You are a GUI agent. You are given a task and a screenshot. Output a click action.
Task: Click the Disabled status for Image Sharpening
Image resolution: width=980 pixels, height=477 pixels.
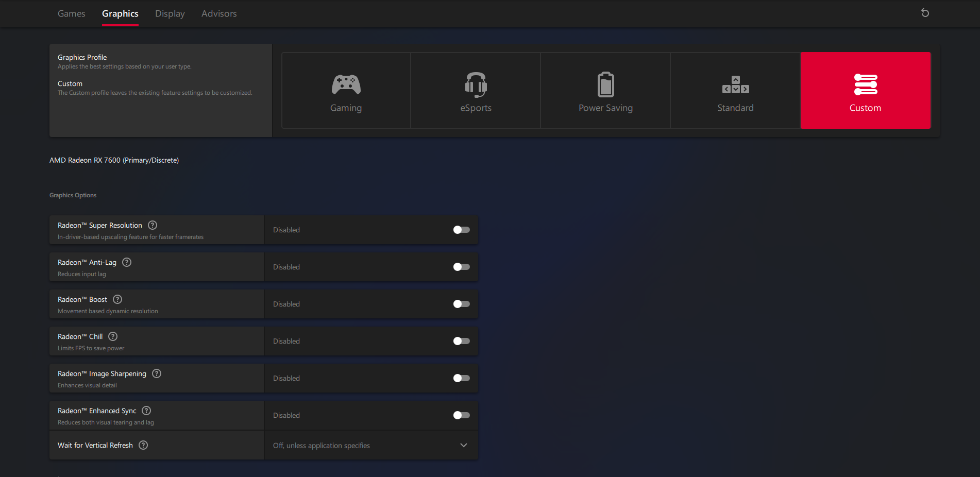point(286,378)
